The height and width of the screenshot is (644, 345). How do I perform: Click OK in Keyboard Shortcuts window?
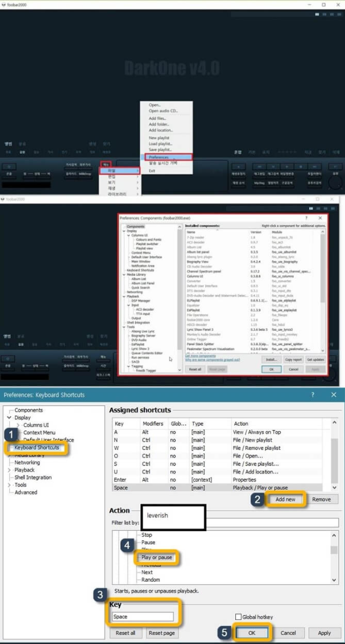(x=252, y=633)
